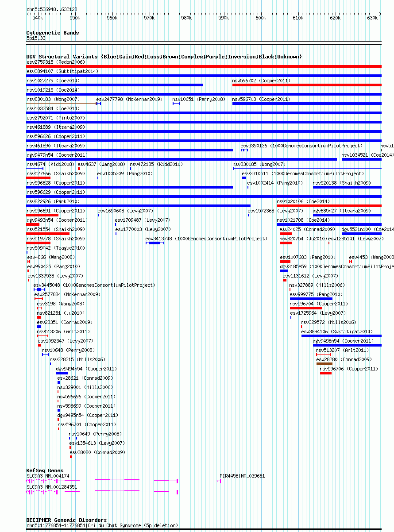Open the DGV Structural Variants track title

pos(164,57)
